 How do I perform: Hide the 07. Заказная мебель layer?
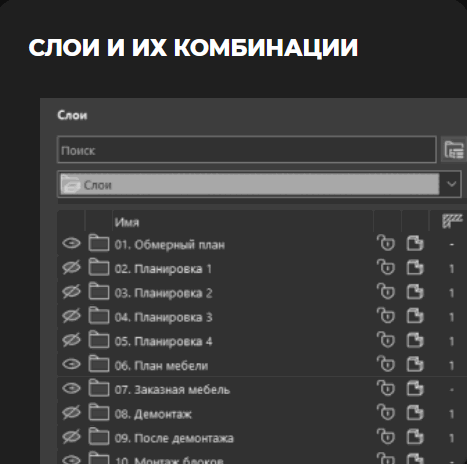coord(71,389)
